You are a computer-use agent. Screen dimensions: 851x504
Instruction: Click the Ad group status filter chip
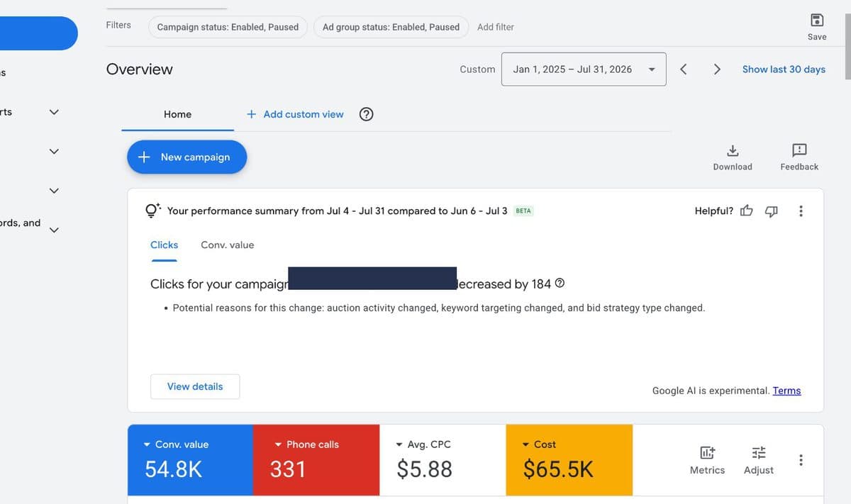(391, 27)
